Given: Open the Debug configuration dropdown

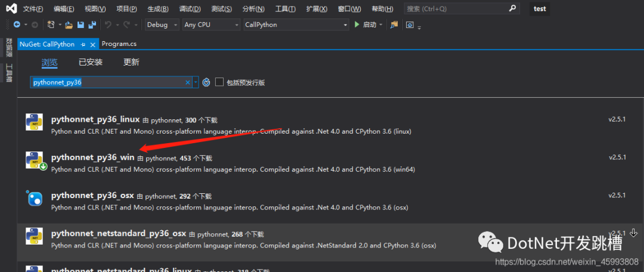Looking at the screenshot, I should pyautogui.click(x=162, y=24).
